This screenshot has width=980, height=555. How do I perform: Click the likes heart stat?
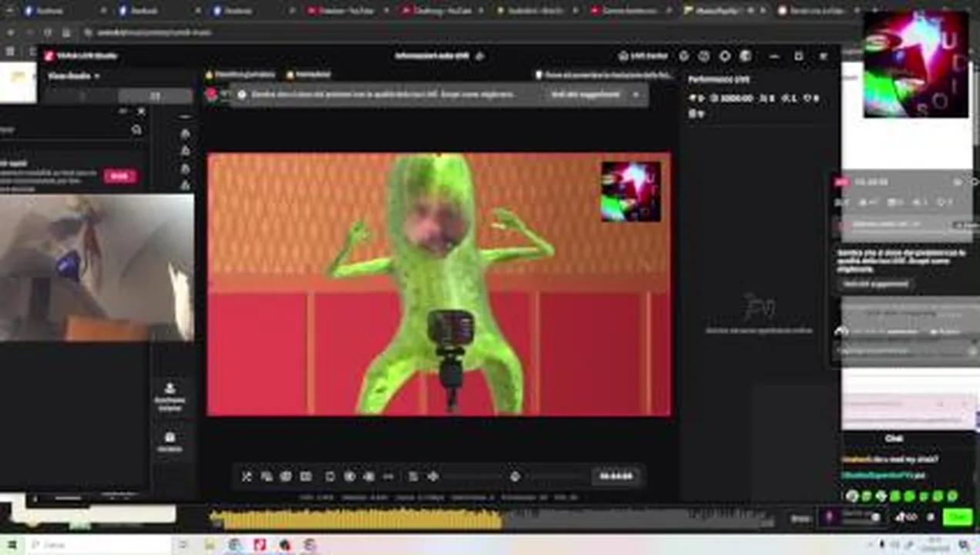811,98
